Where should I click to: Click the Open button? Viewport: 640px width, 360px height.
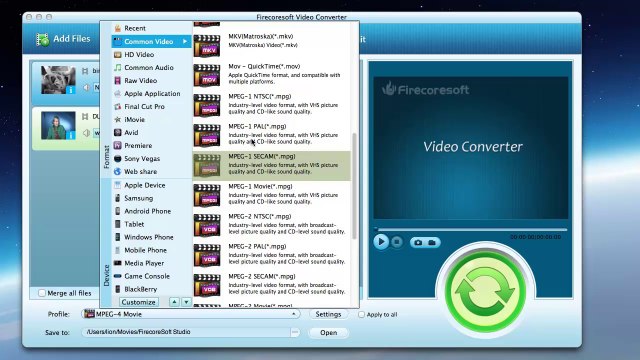click(328, 333)
